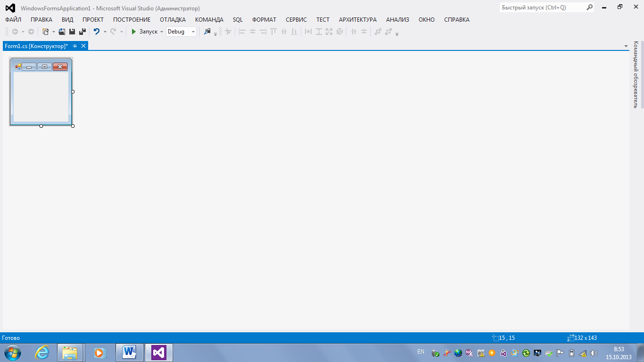Open the АНАЛИЗ menu
Image resolution: width=644 pixels, height=362 pixels.
[x=397, y=20]
